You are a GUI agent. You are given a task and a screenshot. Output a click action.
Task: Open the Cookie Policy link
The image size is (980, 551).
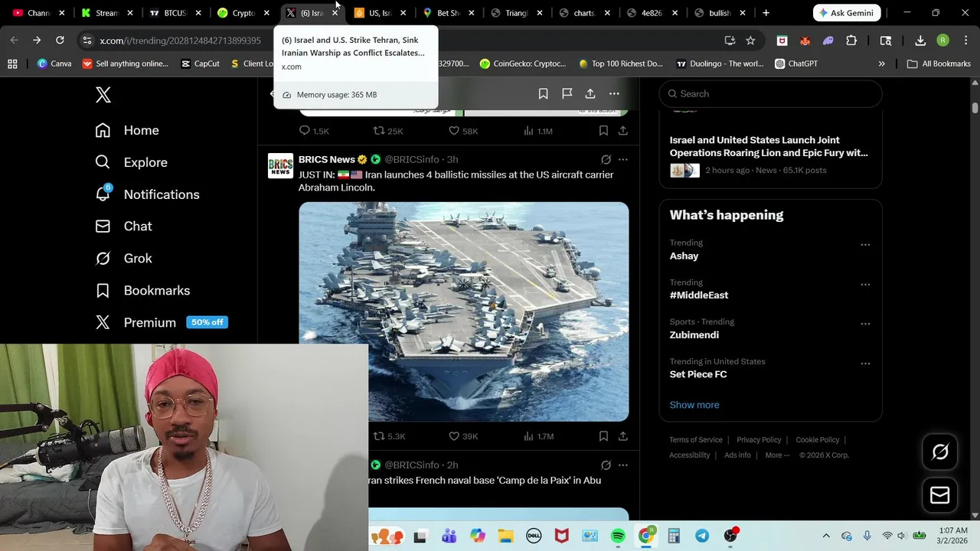[x=818, y=440]
